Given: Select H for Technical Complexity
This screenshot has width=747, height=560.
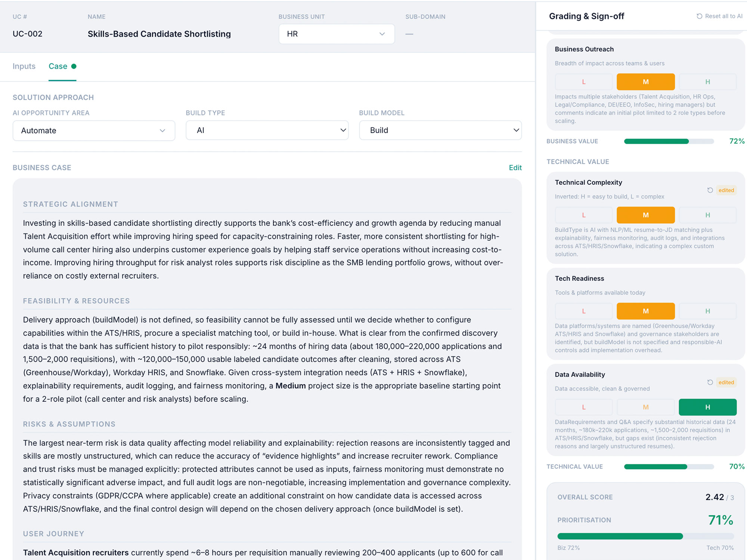Looking at the screenshot, I should pos(707,215).
